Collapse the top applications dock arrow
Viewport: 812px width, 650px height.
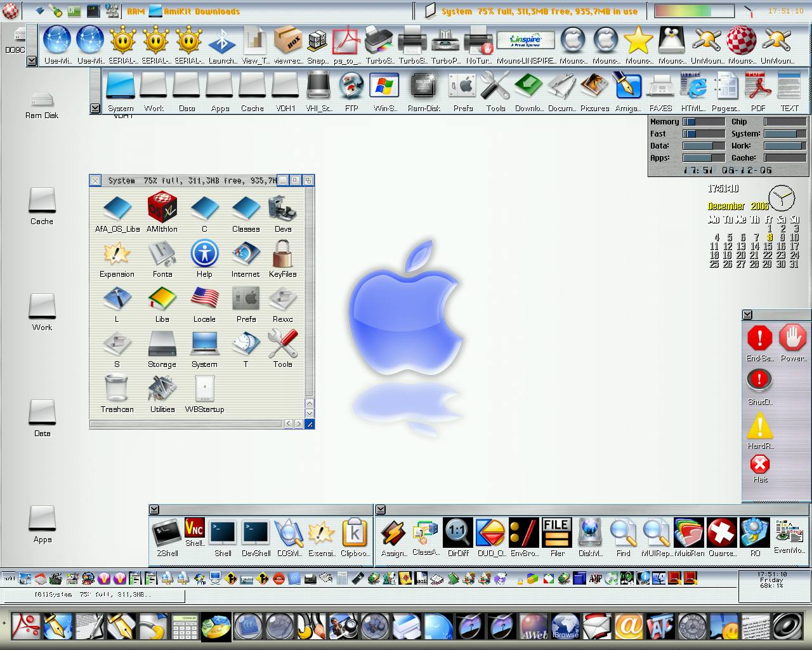pyautogui.click(x=32, y=61)
